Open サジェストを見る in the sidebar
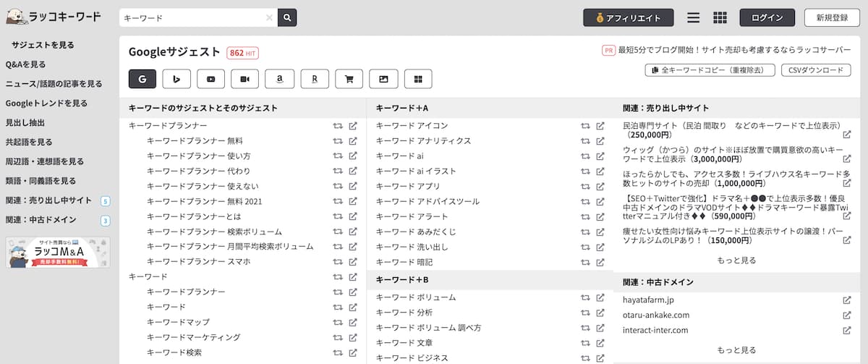Screen dimensions: 868x364 [43, 45]
